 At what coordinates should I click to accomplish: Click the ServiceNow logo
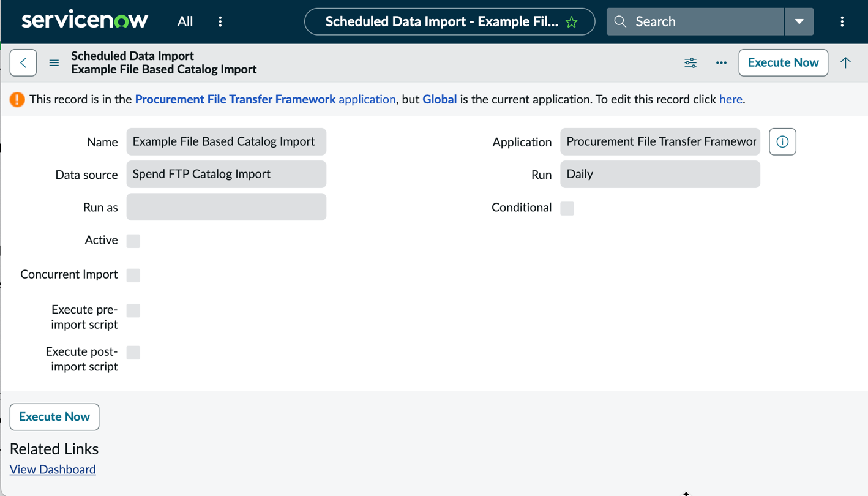coord(84,21)
